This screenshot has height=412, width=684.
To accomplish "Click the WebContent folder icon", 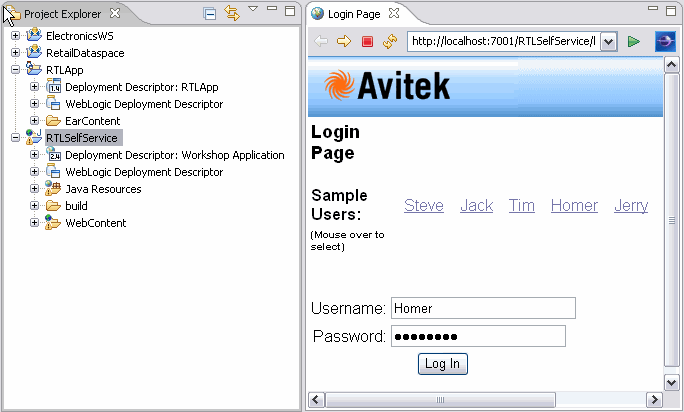I will tap(53, 223).
